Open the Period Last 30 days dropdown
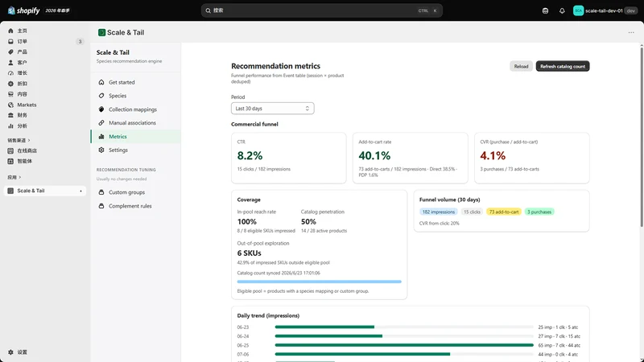This screenshot has height=362, width=644. coord(273,109)
